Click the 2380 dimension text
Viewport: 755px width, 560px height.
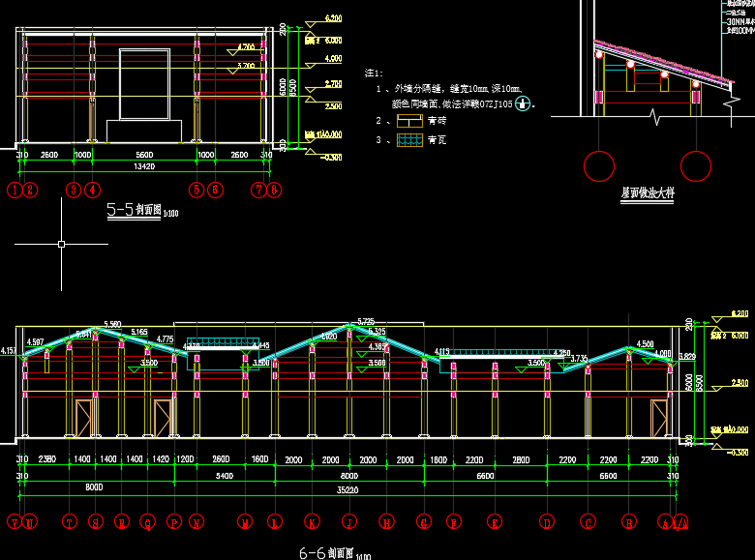[x=46, y=459]
